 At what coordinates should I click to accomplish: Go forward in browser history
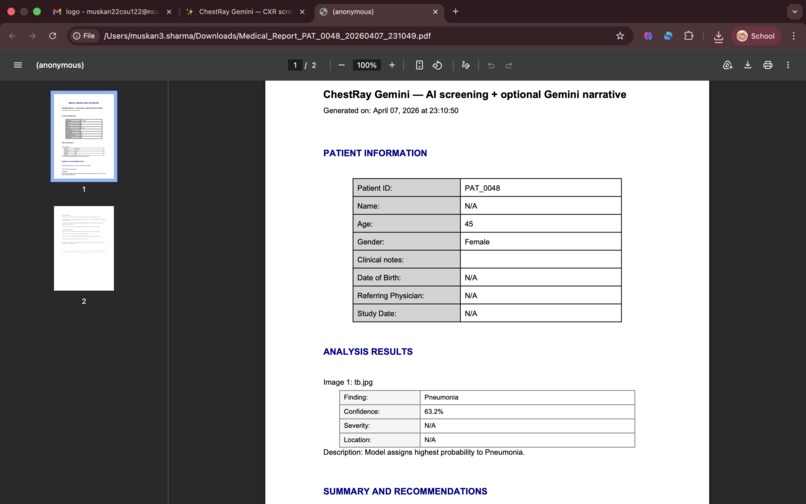click(32, 35)
